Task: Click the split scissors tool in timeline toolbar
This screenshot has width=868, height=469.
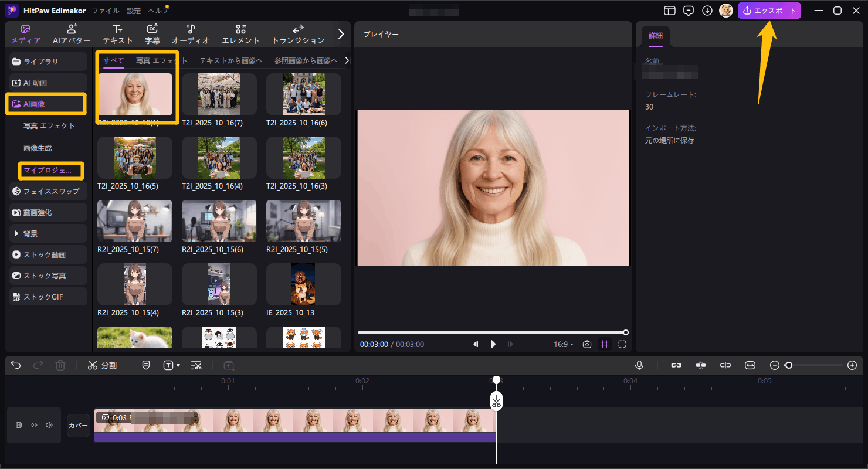Action: (x=101, y=365)
